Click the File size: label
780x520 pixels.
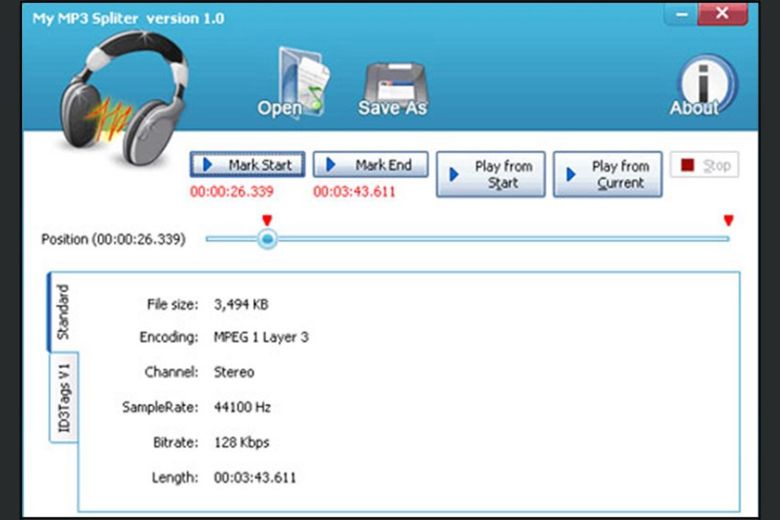coord(172,305)
